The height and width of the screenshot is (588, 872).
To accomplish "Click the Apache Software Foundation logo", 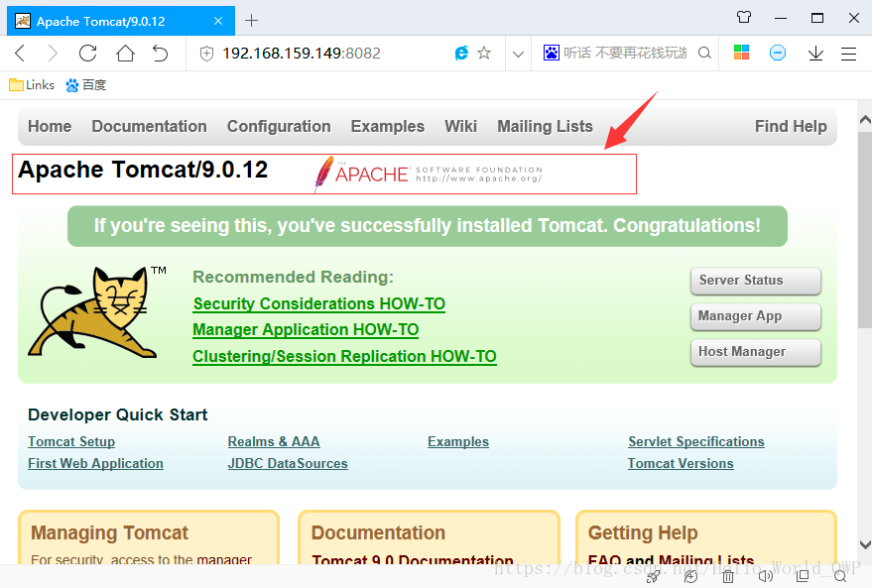I will [429, 175].
